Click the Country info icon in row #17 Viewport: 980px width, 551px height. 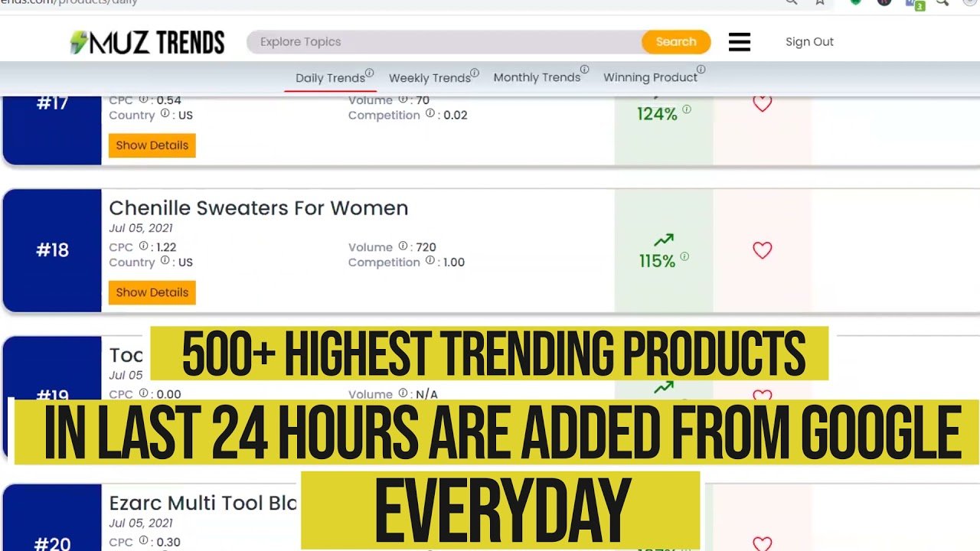(x=165, y=114)
